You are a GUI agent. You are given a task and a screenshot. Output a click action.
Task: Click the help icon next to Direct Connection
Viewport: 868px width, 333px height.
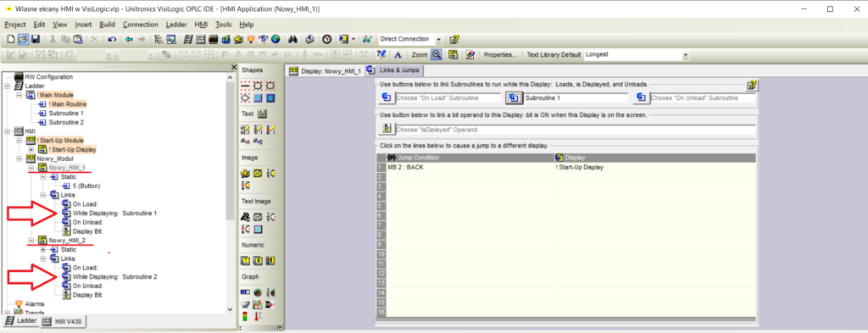pos(454,39)
